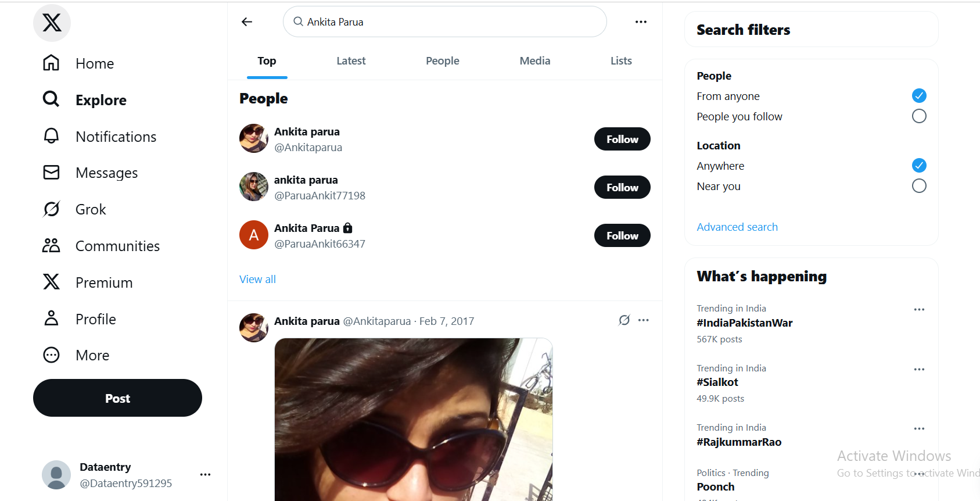Open Notifications bell icon
The height and width of the screenshot is (501, 980).
tap(51, 136)
